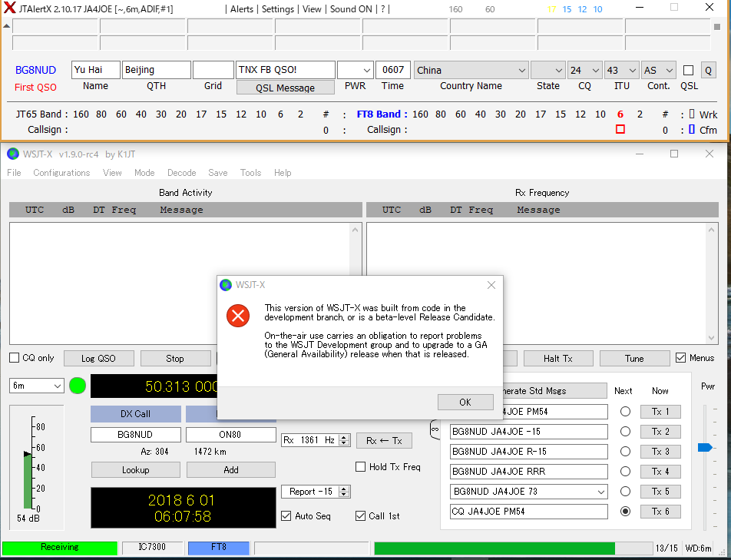Viewport: 731px width, 560px height.
Task: Open the Settings menu in JTAlertX
Action: pyautogui.click(x=277, y=9)
